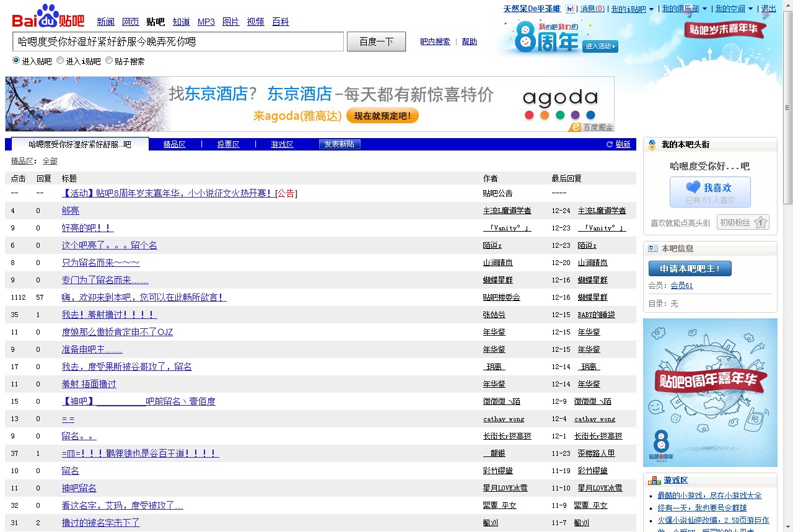The height and width of the screenshot is (532, 793).
Task: Open the thread 只为留名而来~~~
Action: coord(101,263)
